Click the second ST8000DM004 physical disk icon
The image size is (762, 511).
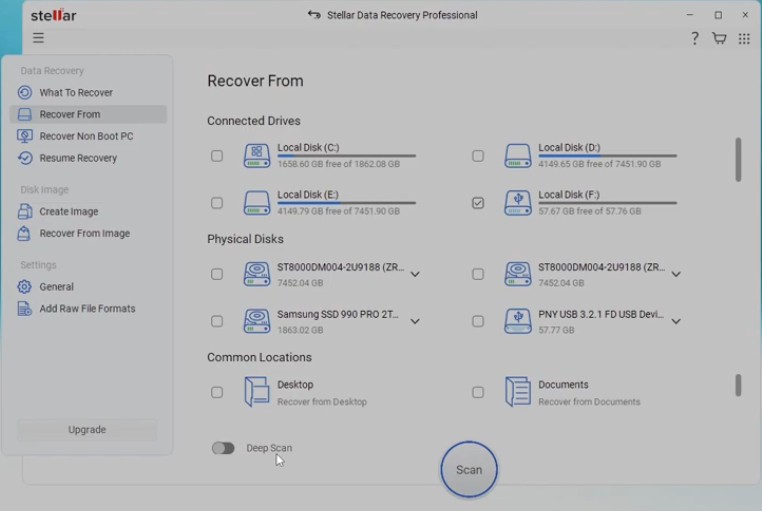coord(518,274)
